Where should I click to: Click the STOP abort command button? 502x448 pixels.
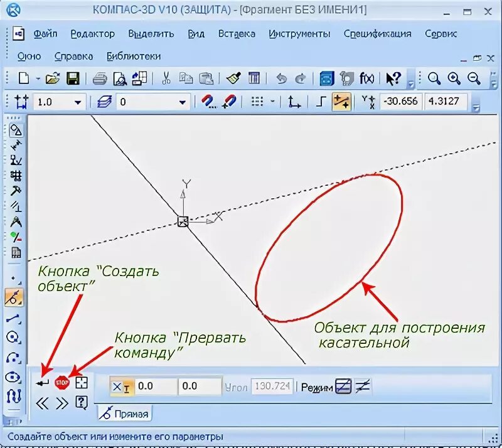pyautogui.click(x=62, y=382)
